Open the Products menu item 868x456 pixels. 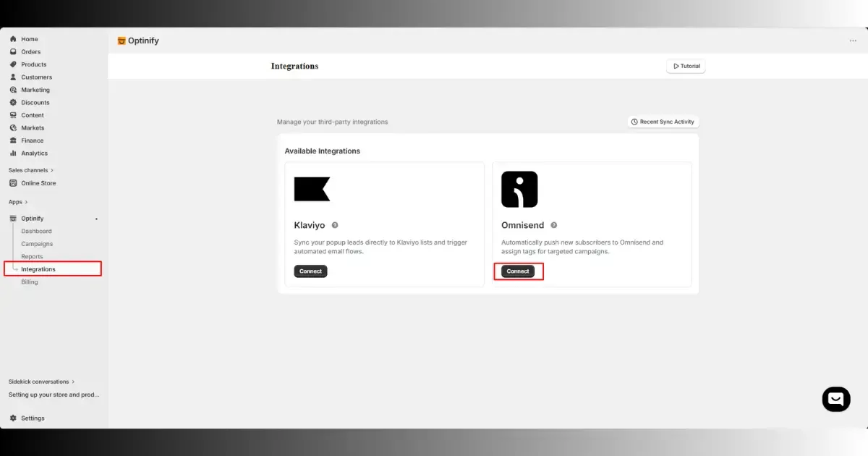[34, 64]
